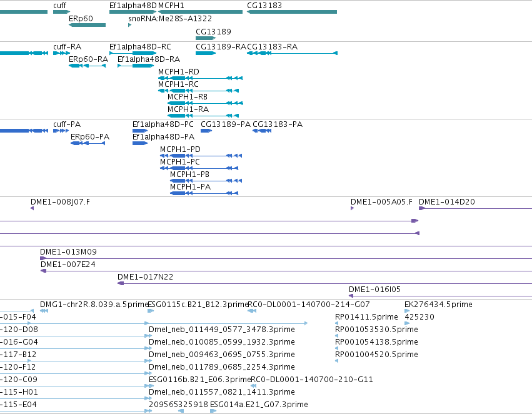
Task: Click the ERp60-RA transcript label
Action: point(88,59)
